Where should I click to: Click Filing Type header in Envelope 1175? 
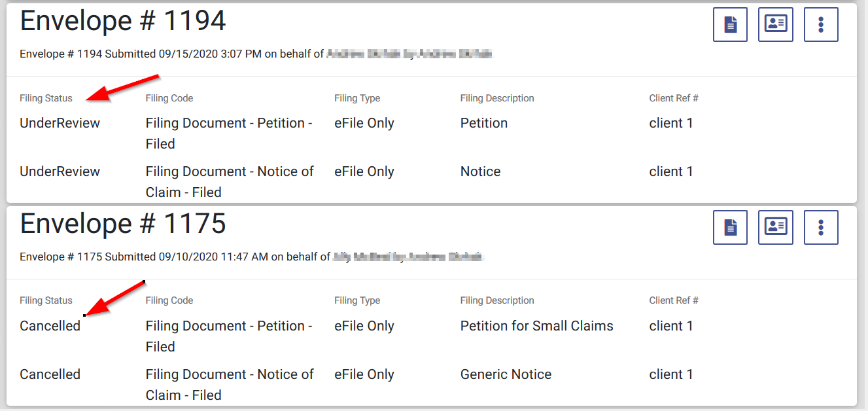[x=356, y=300]
